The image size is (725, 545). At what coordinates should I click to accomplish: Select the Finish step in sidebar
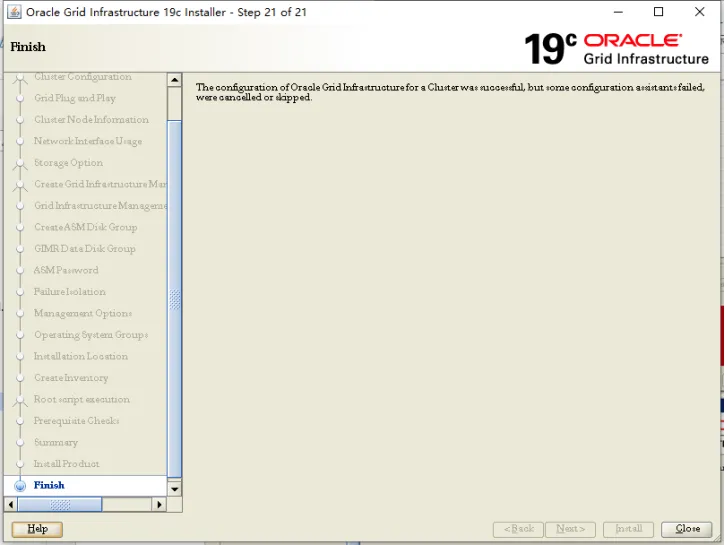point(49,485)
